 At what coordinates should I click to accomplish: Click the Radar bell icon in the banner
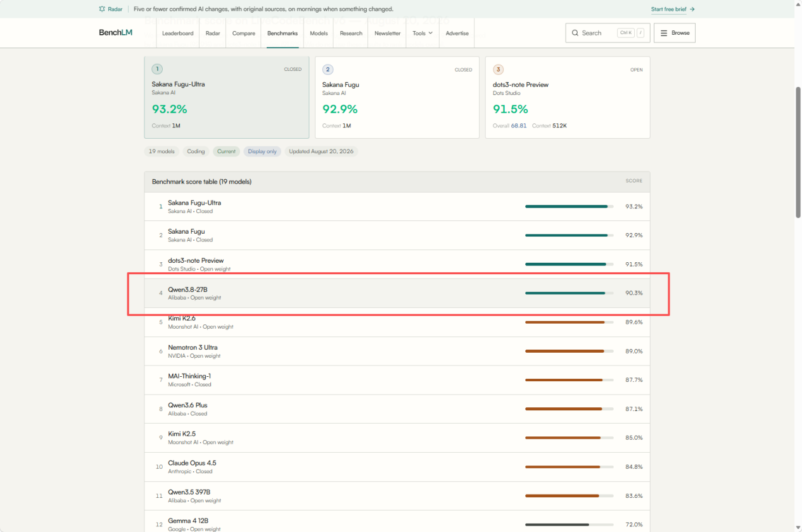pos(102,9)
